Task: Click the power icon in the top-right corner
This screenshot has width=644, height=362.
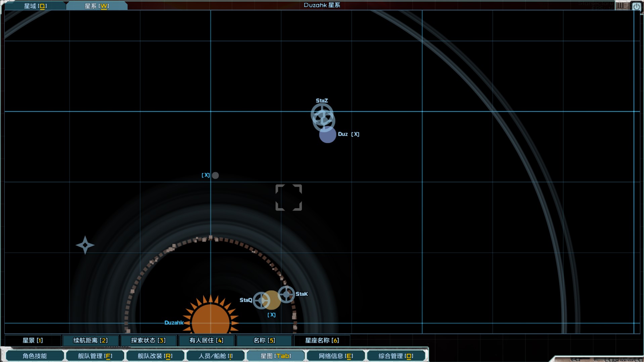Action: (x=636, y=6)
